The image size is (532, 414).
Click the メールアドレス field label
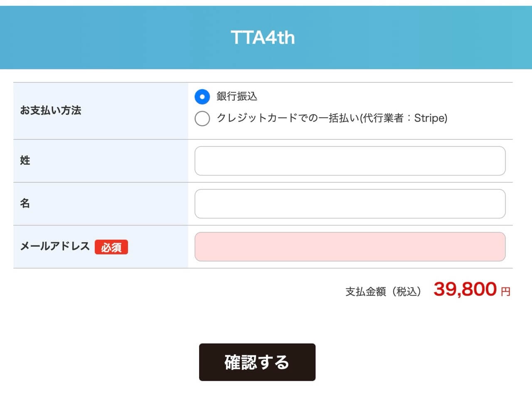(55, 246)
